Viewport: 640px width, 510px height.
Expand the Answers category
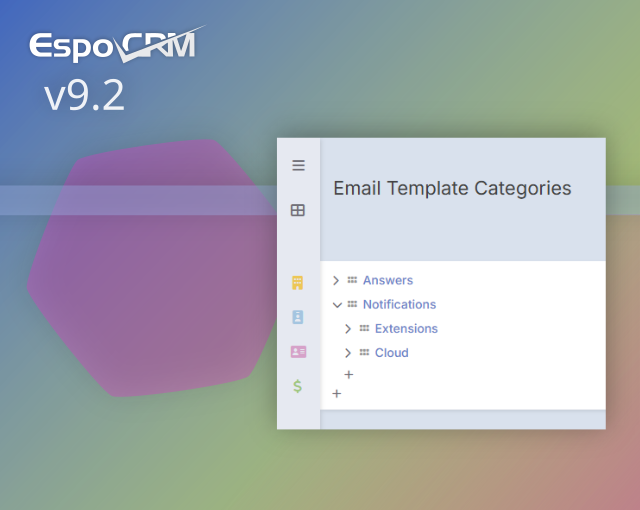[x=336, y=280]
